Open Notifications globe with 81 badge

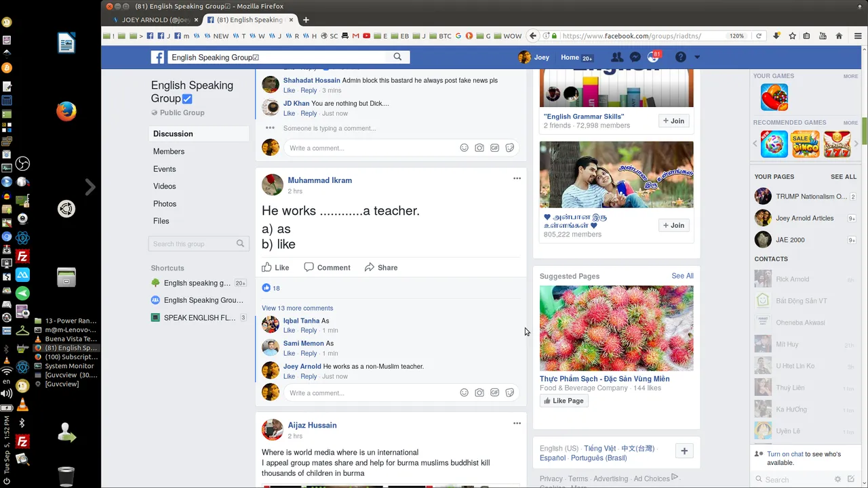tap(653, 58)
